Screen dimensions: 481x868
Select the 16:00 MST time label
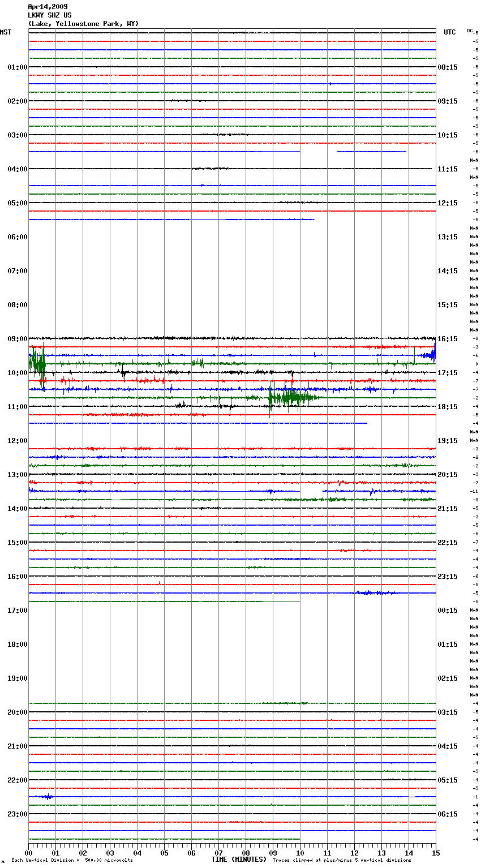pos(18,577)
